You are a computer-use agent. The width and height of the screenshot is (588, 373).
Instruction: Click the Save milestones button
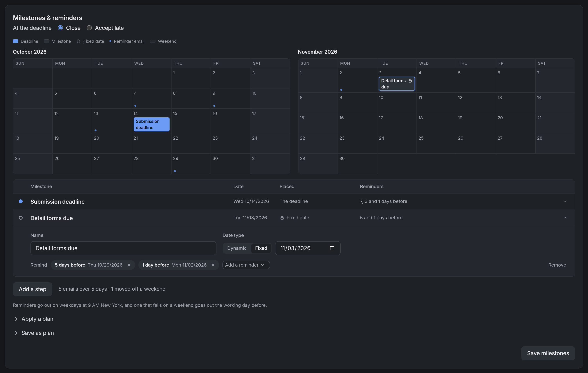pyautogui.click(x=548, y=353)
